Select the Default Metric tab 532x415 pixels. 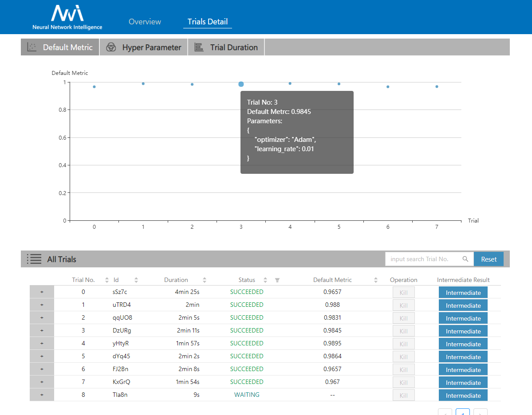(x=60, y=47)
